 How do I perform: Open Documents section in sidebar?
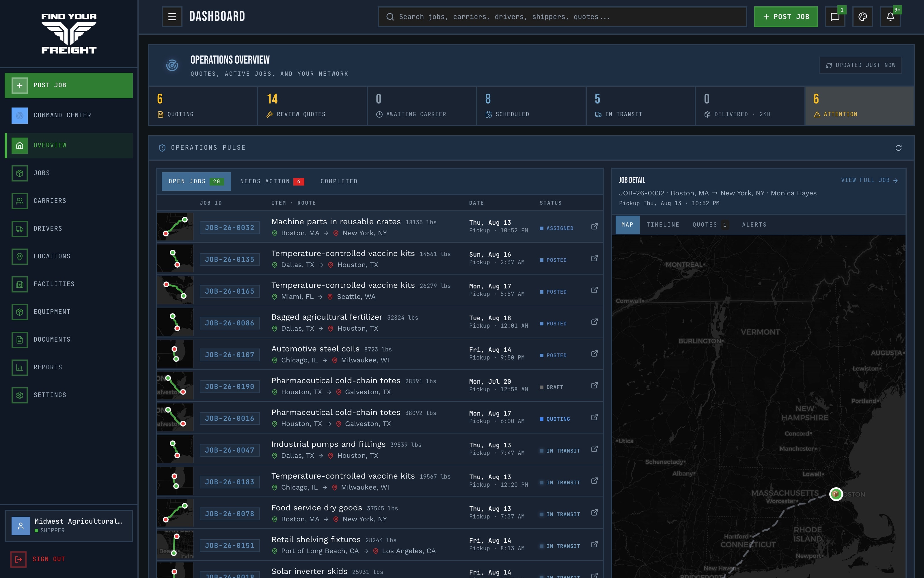click(x=69, y=340)
